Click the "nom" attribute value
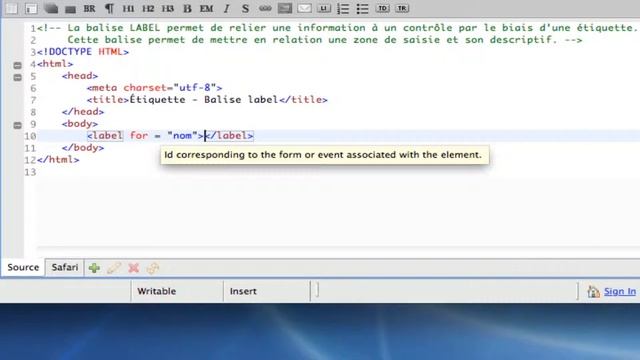Viewport: 640px width, 360px height. (182, 136)
